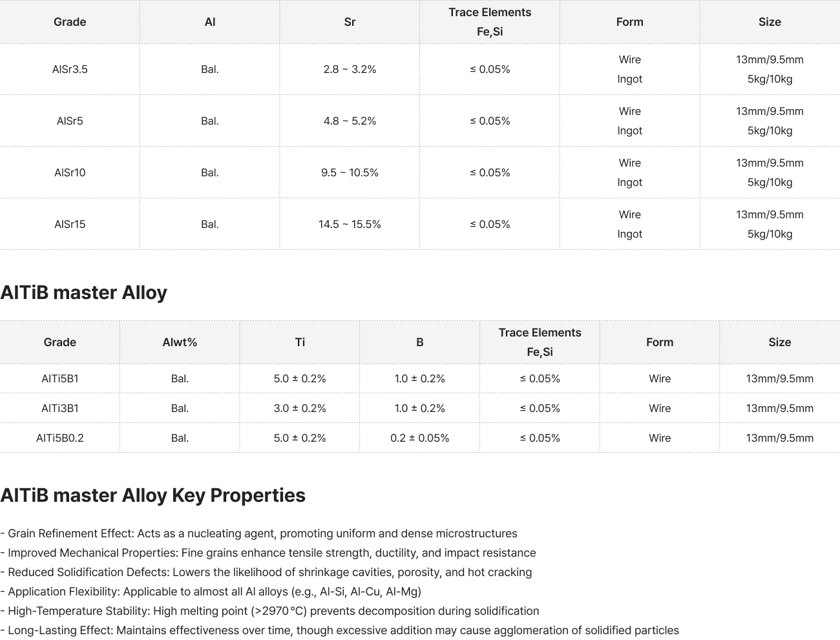Click the AlTi5B0.2 grade cell
The height and width of the screenshot is (640, 840).
coord(60,438)
